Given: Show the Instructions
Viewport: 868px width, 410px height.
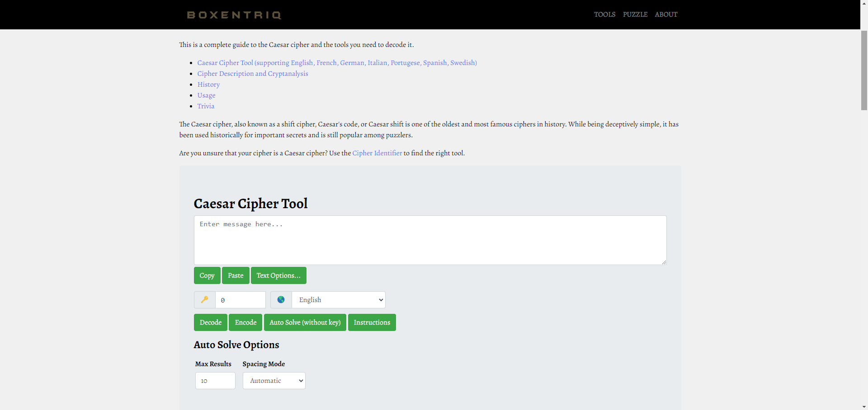Looking at the screenshot, I should [372, 322].
